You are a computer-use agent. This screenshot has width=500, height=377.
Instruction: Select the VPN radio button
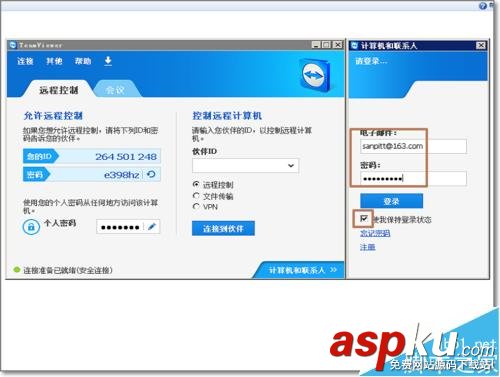196,207
